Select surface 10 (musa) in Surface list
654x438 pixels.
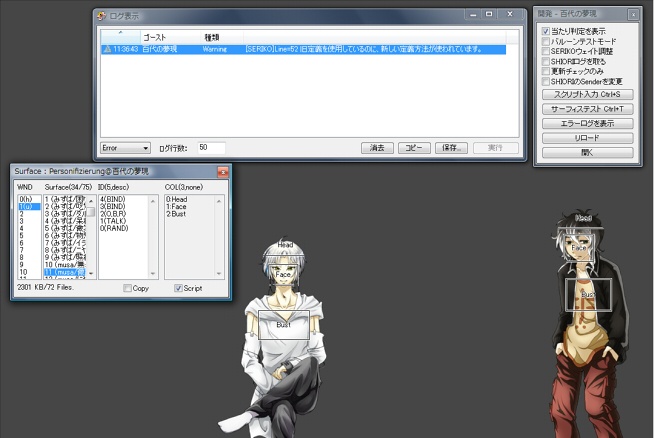pyautogui.click(x=65, y=264)
